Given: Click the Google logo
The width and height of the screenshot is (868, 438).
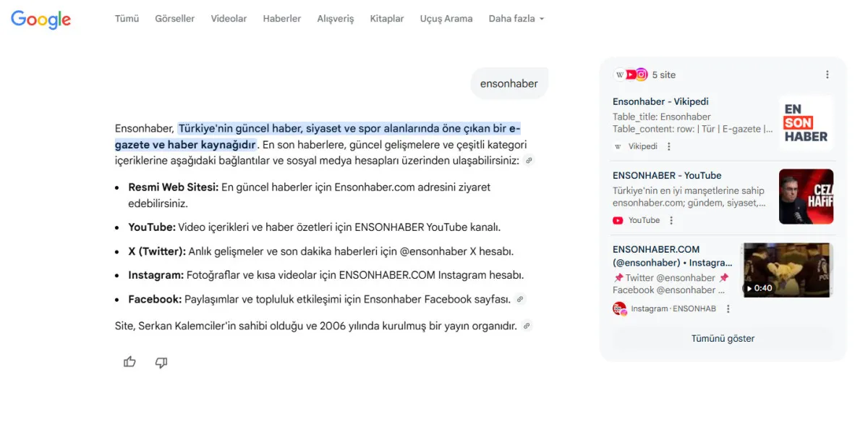Looking at the screenshot, I should coord(41,20).
